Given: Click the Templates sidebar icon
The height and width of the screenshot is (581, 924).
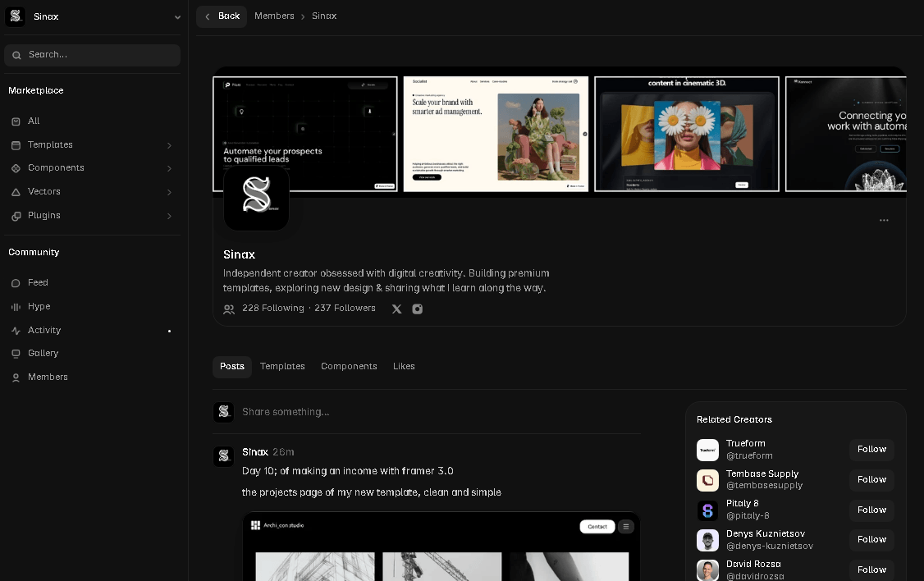Looking at the screenshot, I should point(16,145).
